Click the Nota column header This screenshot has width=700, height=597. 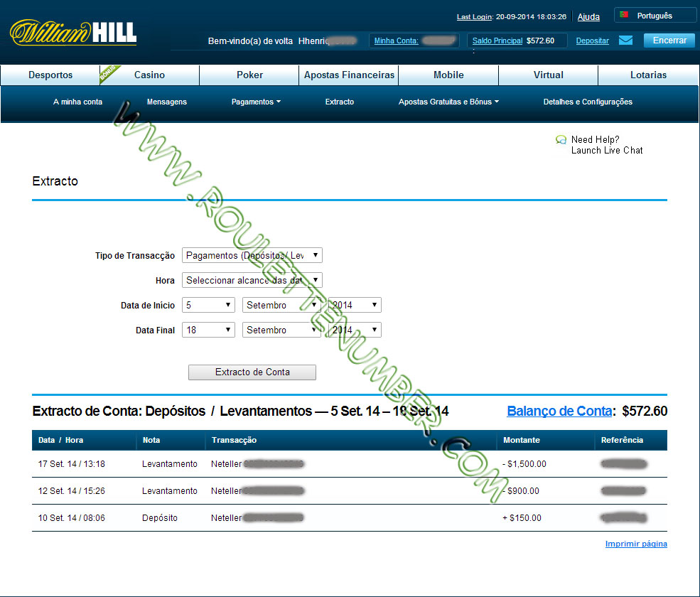point(151,440)
